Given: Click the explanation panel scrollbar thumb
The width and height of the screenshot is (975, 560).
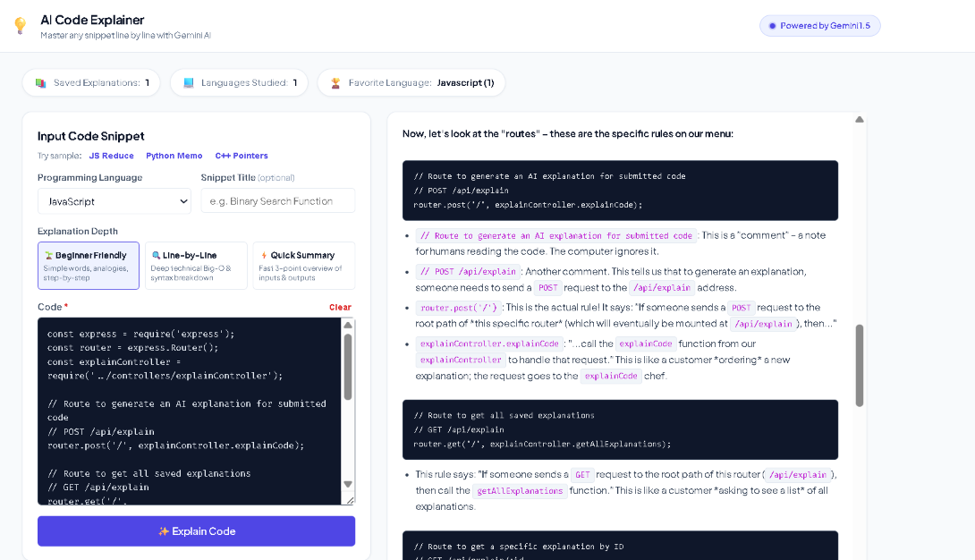Looking at the screenshot, I should (x=860, y=366).
